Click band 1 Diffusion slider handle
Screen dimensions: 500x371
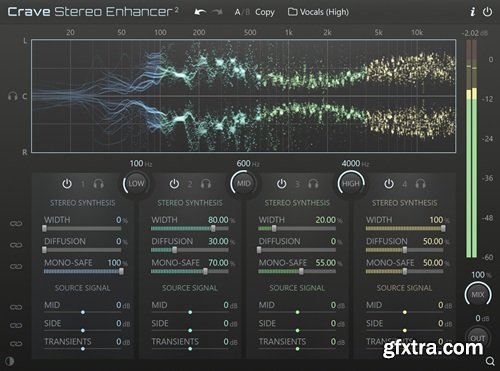point(44,250)
